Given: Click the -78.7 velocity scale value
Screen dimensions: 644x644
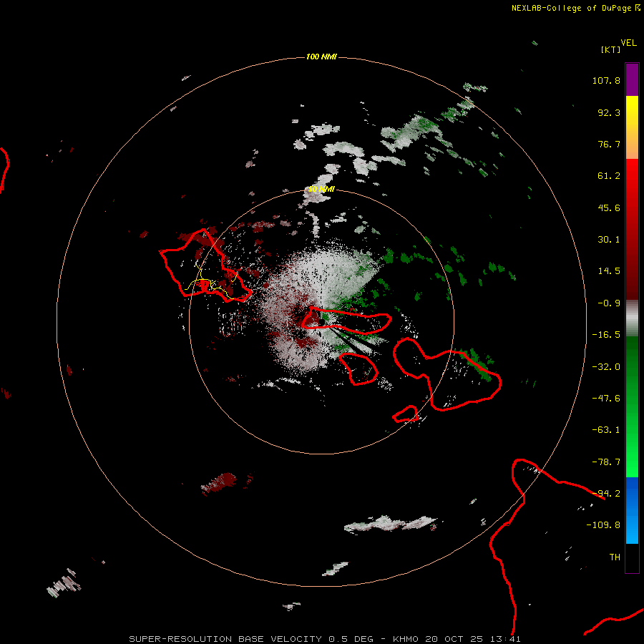Looking at the screenshot, I should click(606, 462).
